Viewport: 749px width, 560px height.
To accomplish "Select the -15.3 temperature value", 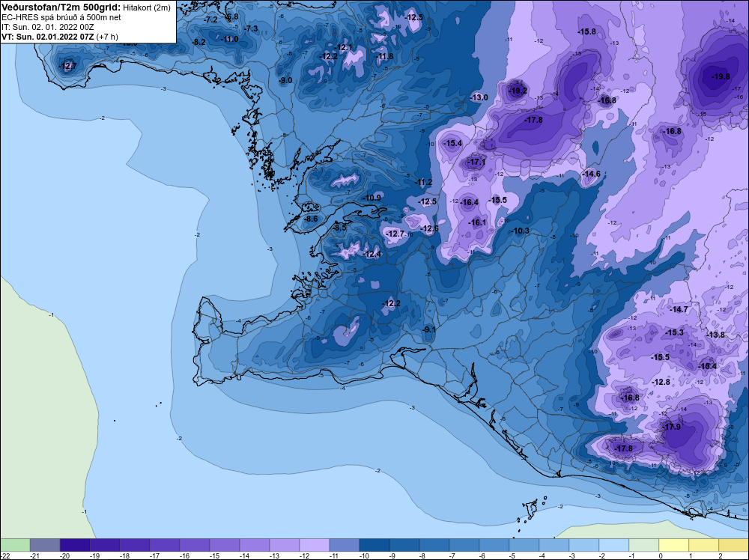I will [x=674, y=332].
